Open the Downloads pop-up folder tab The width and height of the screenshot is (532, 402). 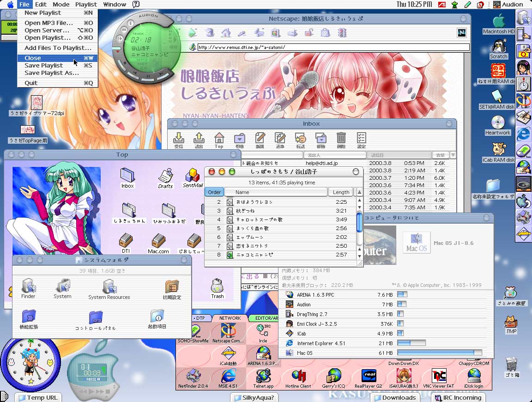(x=394, y=397)
